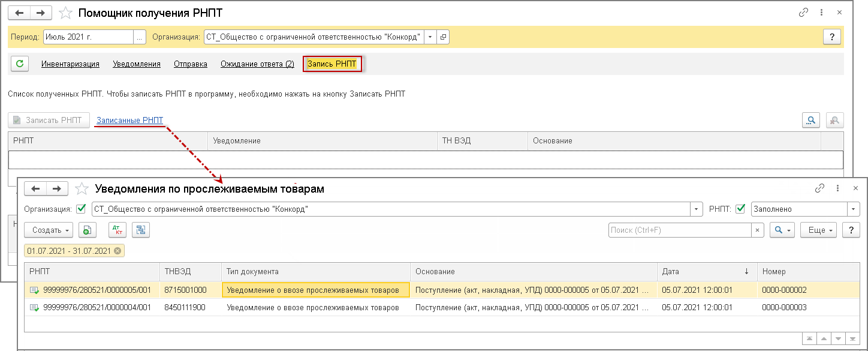Star the Помощник получения РНПТ page
868x351 pixels.
click(67, 13)
